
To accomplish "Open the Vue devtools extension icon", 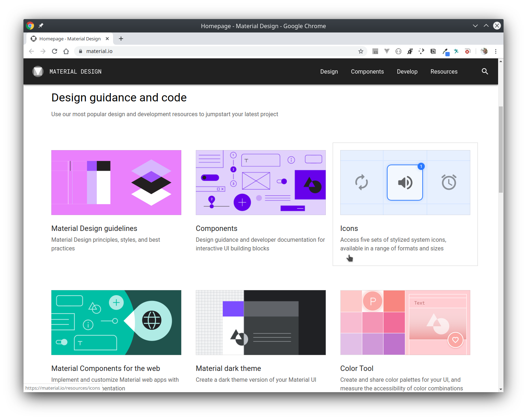I will (387, 51).
